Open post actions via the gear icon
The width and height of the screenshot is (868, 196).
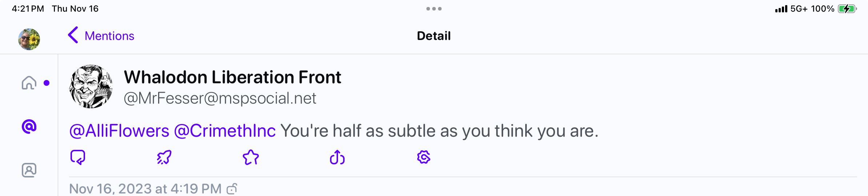tap(424, 157)
